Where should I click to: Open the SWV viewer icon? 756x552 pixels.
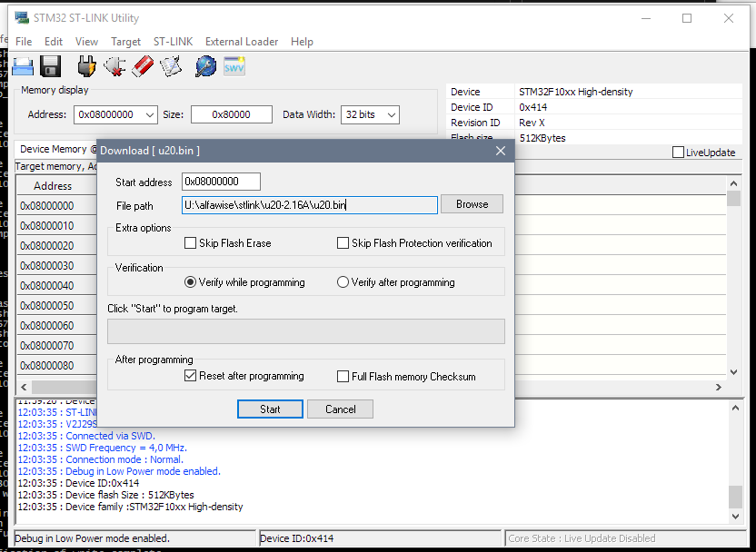(x=234, y=66)
